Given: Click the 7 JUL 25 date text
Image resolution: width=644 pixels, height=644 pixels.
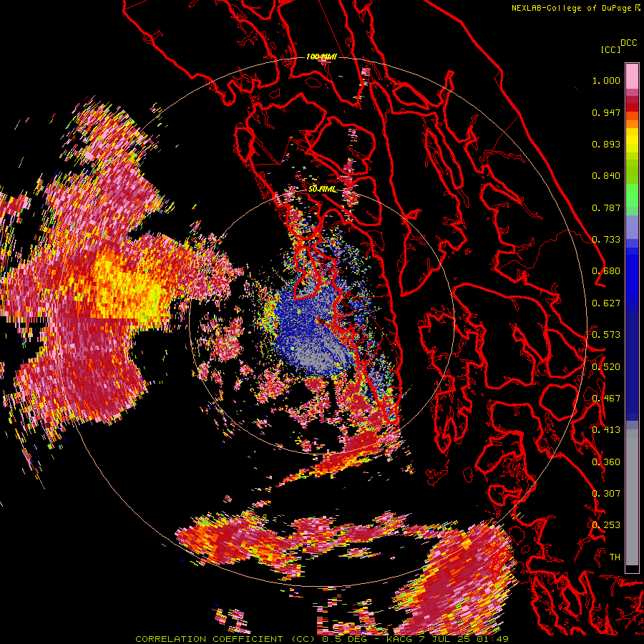Looking at the screenshot, I should pyautogui.click(x=445, y=639).
